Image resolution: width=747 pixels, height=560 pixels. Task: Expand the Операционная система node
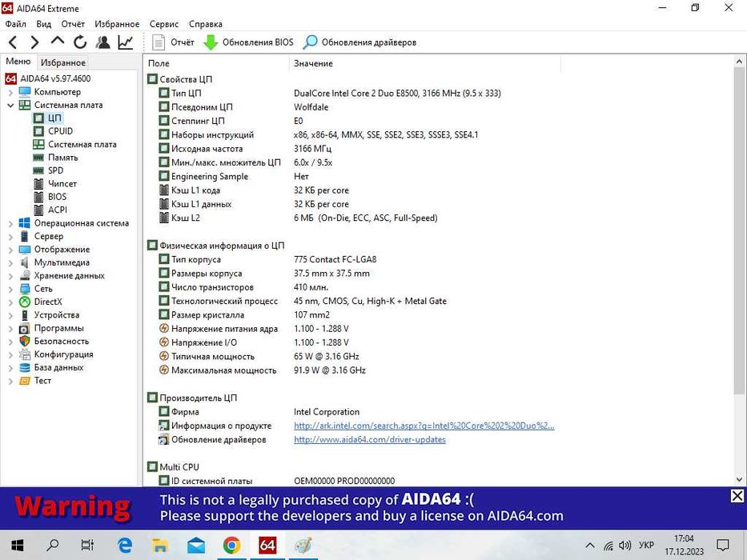10,223
